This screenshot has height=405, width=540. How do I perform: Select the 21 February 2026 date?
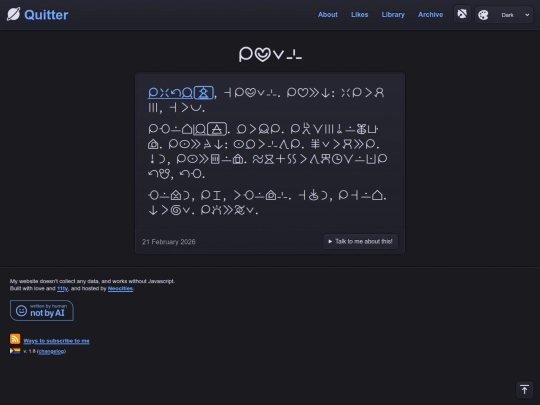[x=168, y=242]
